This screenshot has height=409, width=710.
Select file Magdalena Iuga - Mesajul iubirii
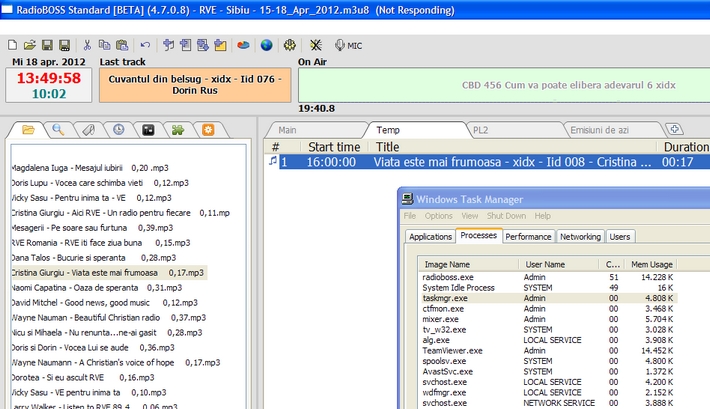[90, 168]
